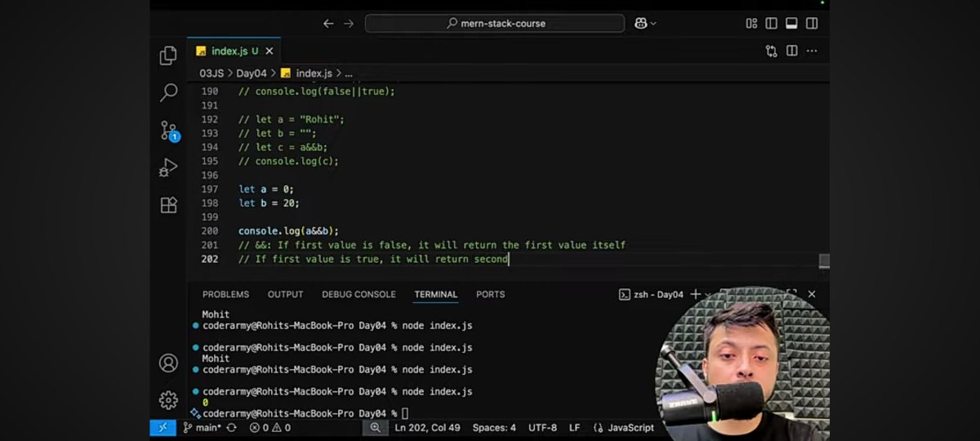Open the Explorer view in activity bar
Image resolution: width=980 pixels, height=441 pixels.
168,56
